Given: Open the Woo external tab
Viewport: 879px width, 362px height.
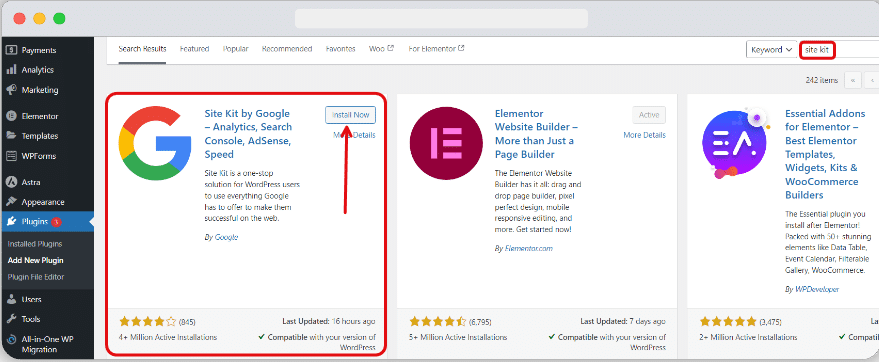Looking at the screenshot, I should click(381, 49).
